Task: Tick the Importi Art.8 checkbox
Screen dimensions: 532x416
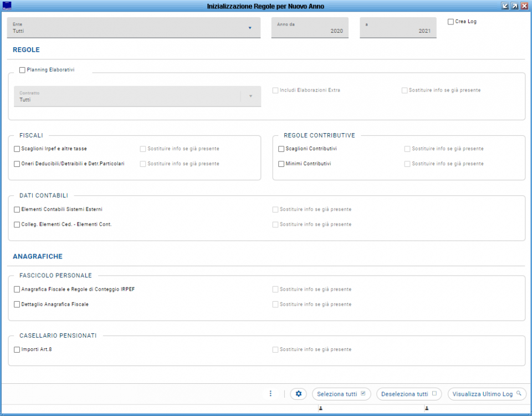Action: [17, 349]
